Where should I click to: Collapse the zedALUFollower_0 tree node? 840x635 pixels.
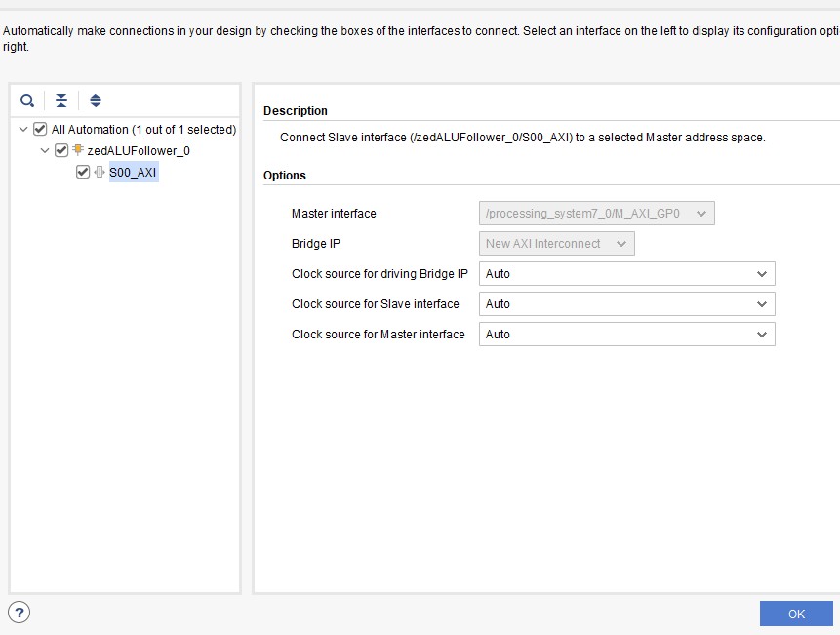click(45, 150)
